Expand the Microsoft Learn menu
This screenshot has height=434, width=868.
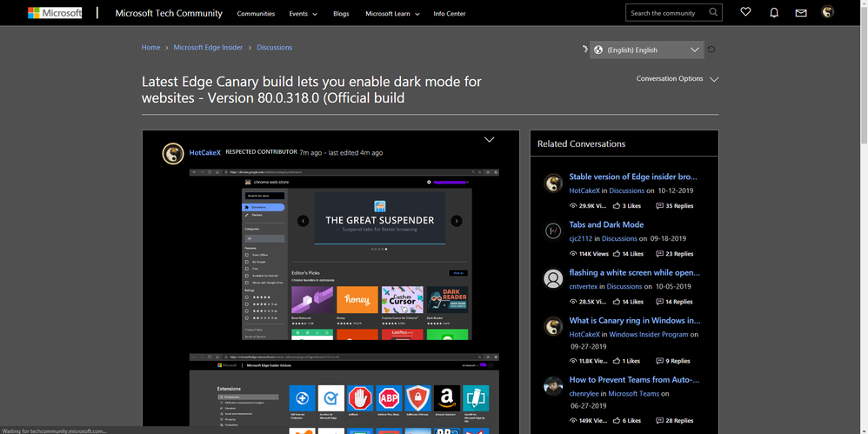pos(392,13)
